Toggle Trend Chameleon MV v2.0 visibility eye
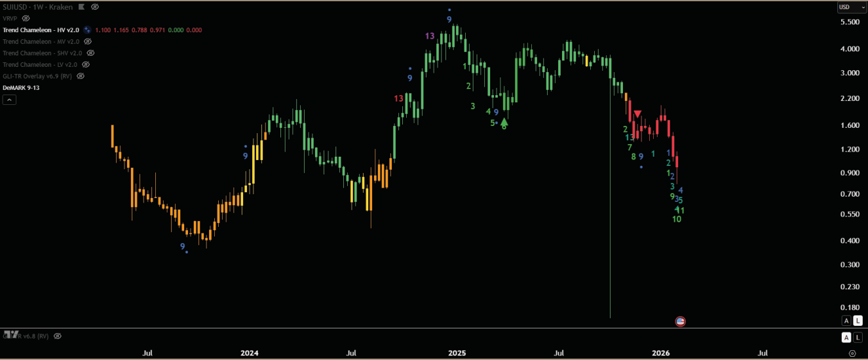Image resolution: width=868 pixels, height=360 pixels. [87, 41]
